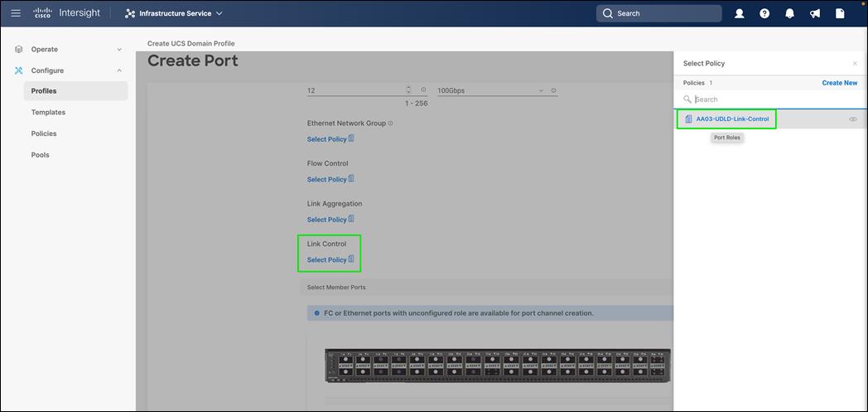
Task: Open the notifications bell icon
Action: tap(790, 14)
